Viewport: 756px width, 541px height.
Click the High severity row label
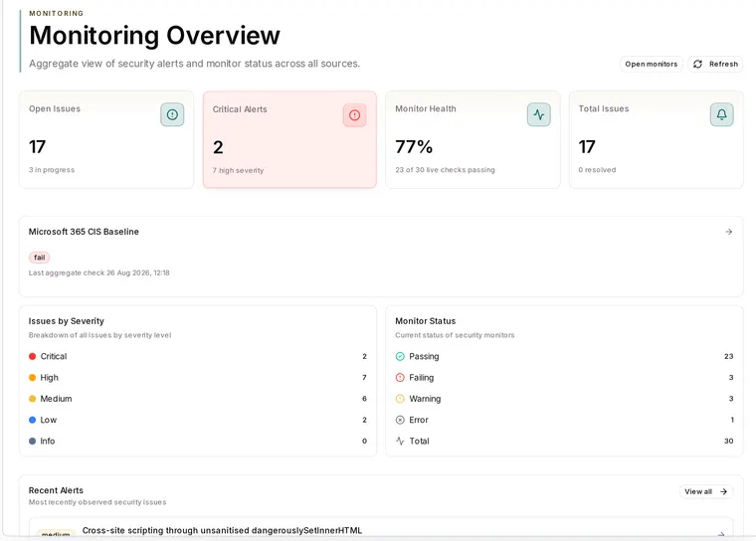(49, 378)
